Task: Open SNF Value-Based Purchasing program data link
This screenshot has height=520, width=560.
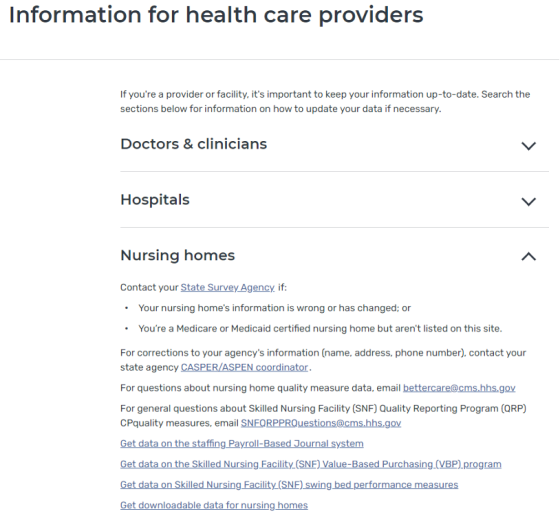Action: coord(311,464)
